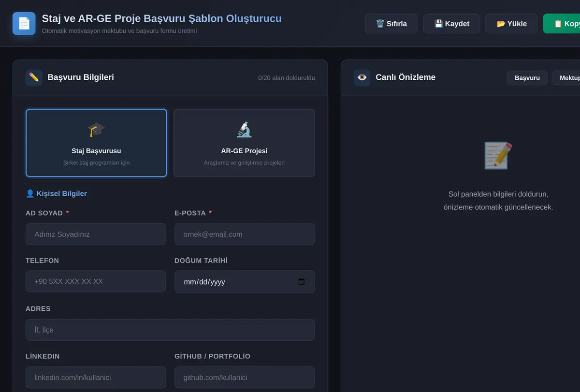Viewport: 580px width, 392px height.
Task: Load saved data with Yükle
Action: [x=511, y=24]
